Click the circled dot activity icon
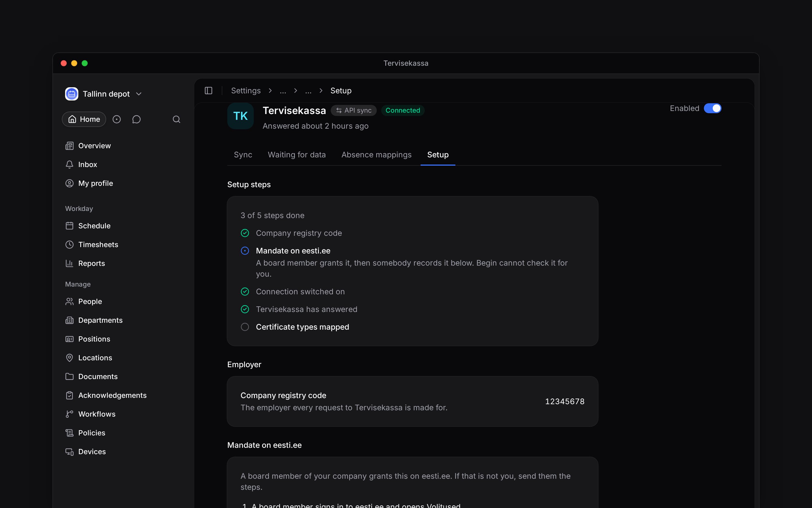 pos(116,119)
